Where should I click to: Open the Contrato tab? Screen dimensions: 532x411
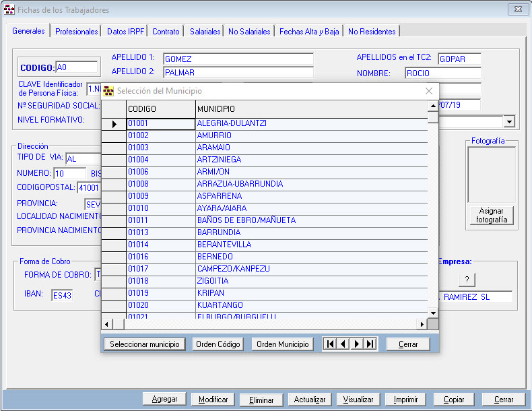click(166, 32)
